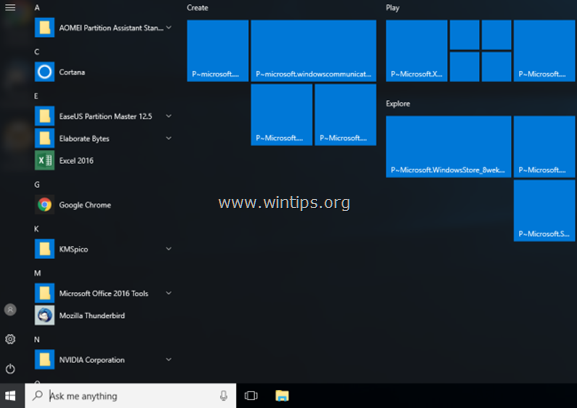Viewport: 577px width, 408px height.
Task: Click the letter G section header
Action: 37,185
